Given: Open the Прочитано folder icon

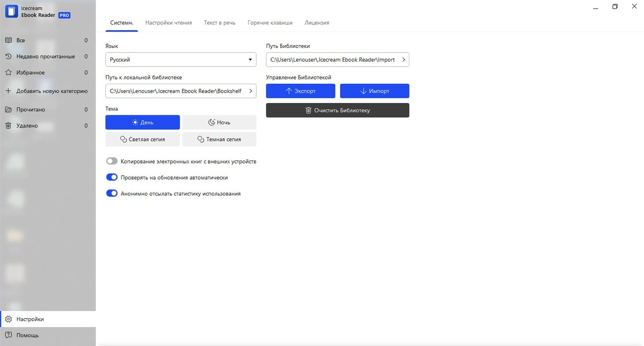Looking at the screenshot, I should pos(8,109).
